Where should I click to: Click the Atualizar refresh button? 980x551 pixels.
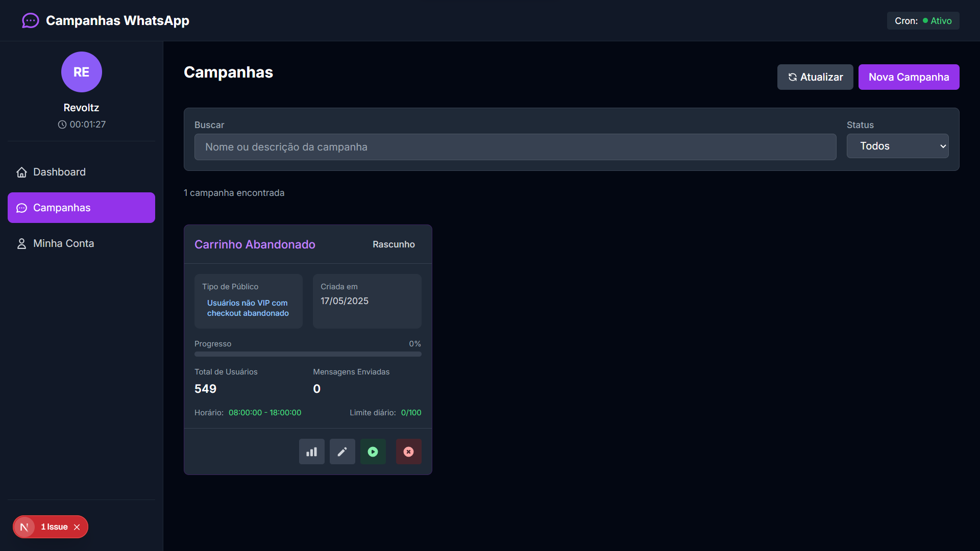(x=815, y=77)
